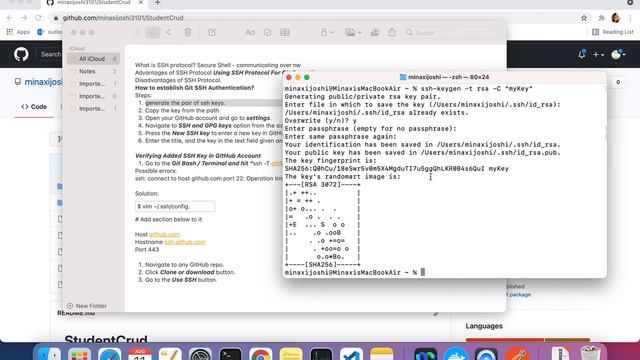Click Chrome profile avatar in toolbar

click(616, 18)
